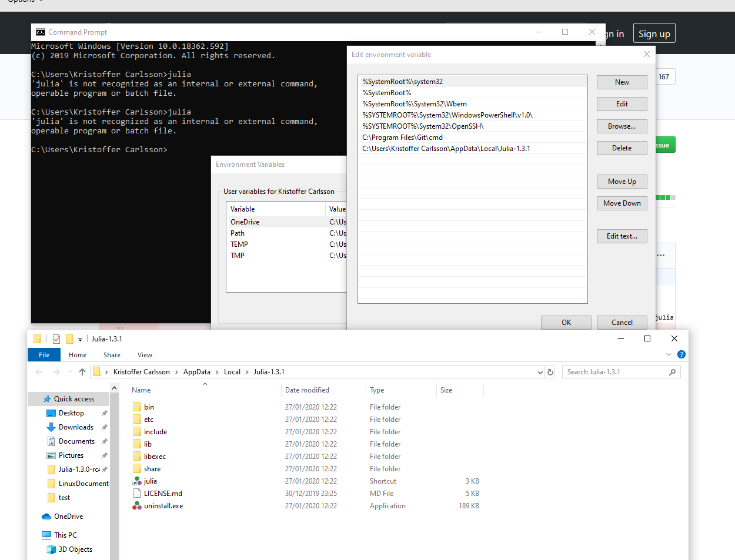Select the uninstall.exe application

click(x=163, y=506)
